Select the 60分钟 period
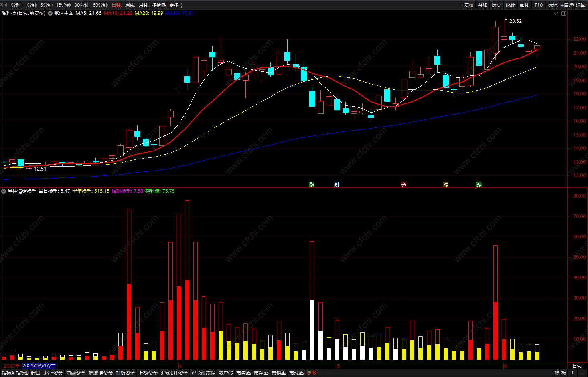This screenshot has width=588, height=377. point(100,5)
